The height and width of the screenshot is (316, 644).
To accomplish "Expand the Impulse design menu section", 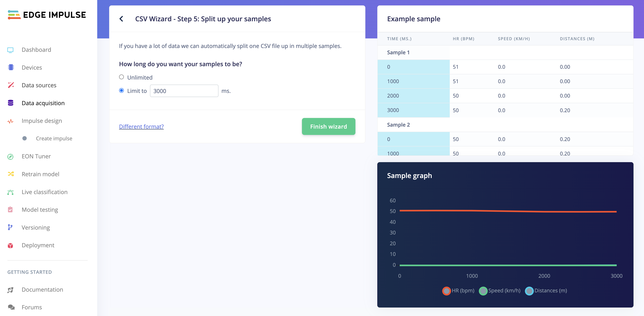I will (x=42, y=121).
